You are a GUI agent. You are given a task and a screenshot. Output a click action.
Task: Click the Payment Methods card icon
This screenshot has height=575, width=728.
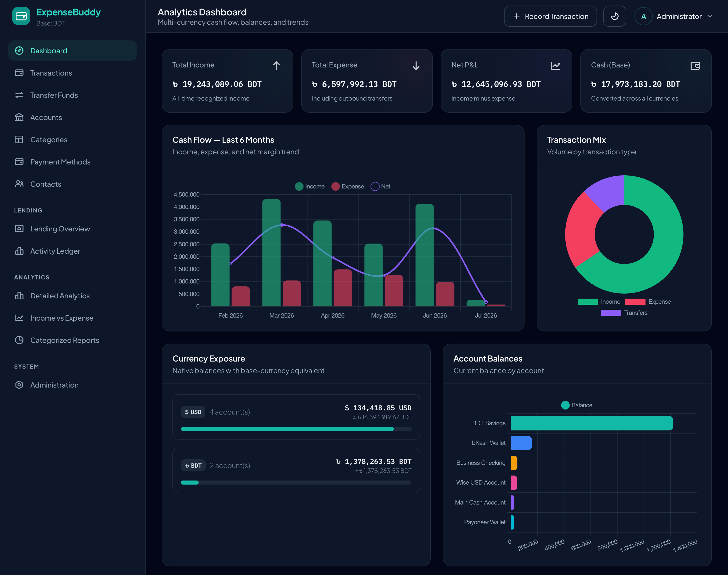(x=19, y=162)
